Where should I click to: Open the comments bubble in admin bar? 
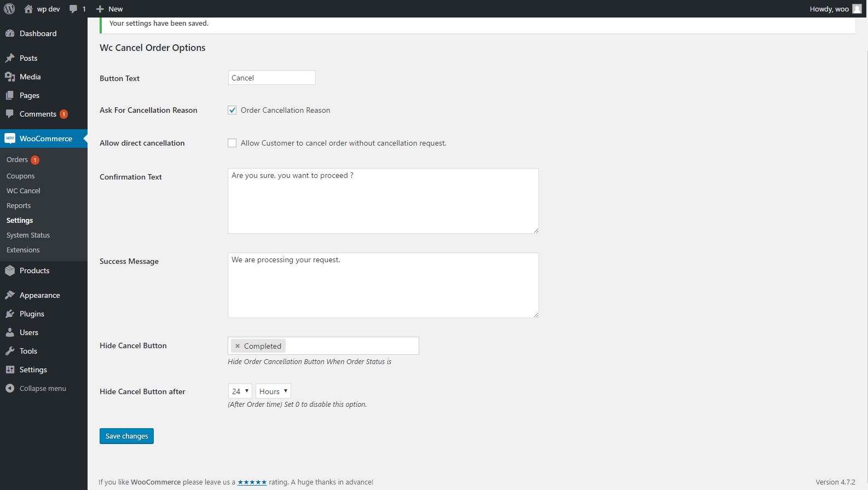[x=73, y=9]
